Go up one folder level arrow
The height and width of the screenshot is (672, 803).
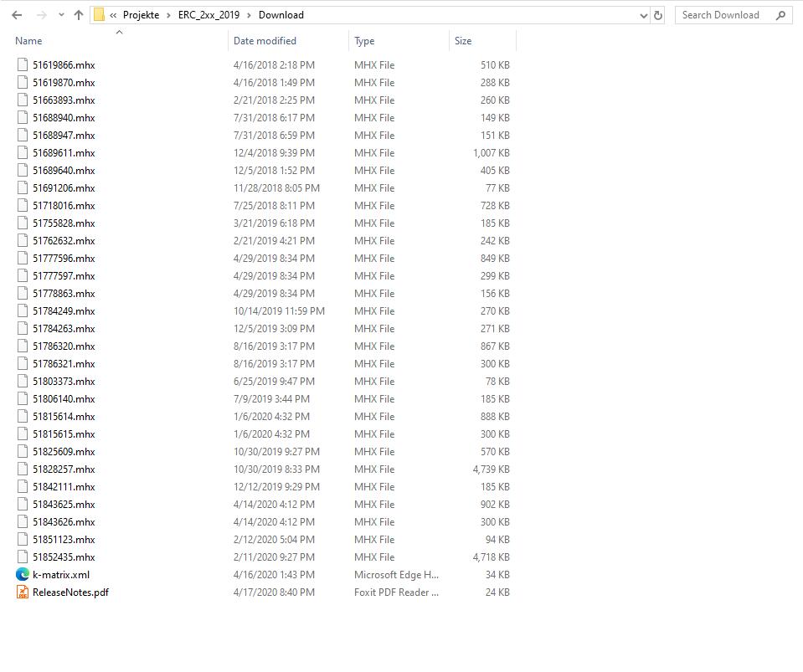point(79,15)
